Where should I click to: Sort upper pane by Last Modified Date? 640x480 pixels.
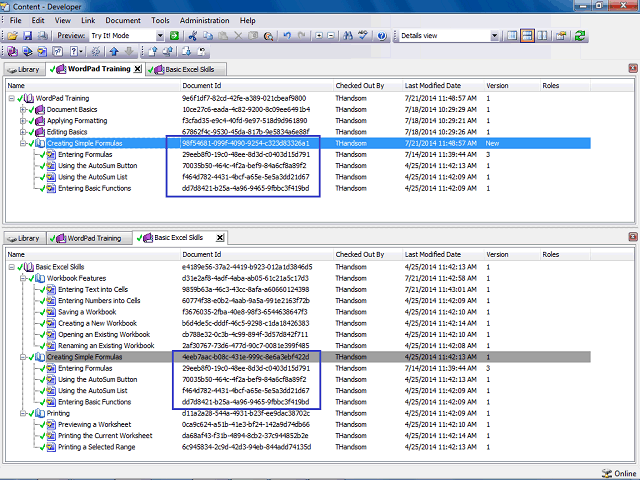444,86
